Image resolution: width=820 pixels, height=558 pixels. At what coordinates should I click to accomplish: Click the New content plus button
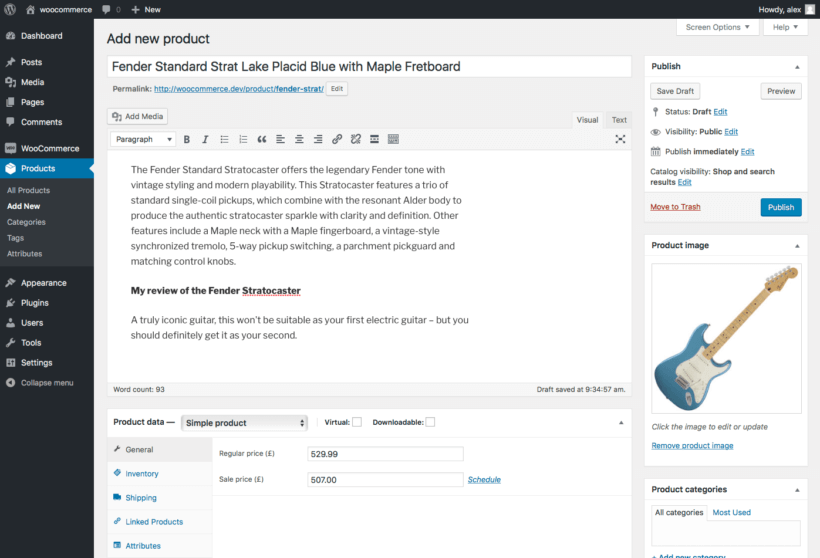(146, 9)
